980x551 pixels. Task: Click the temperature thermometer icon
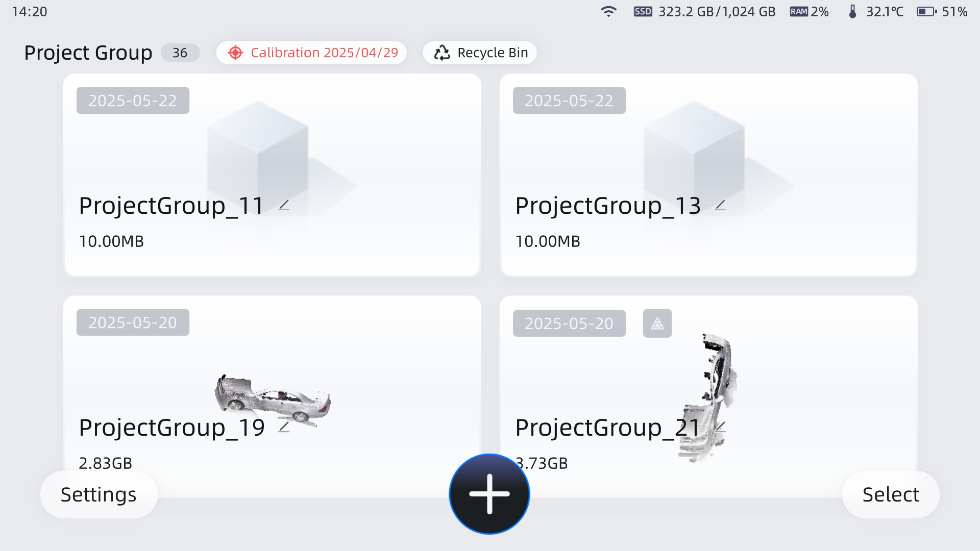tap(852, 11)
